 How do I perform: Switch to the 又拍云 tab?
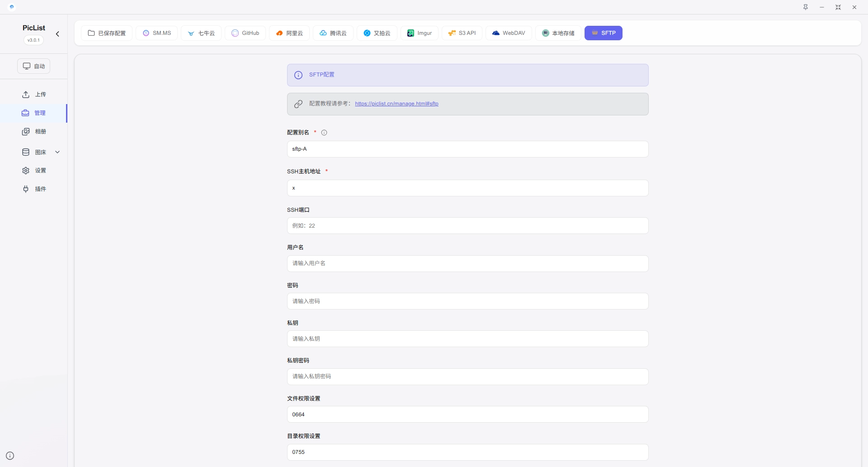click(x=377, y=33)
